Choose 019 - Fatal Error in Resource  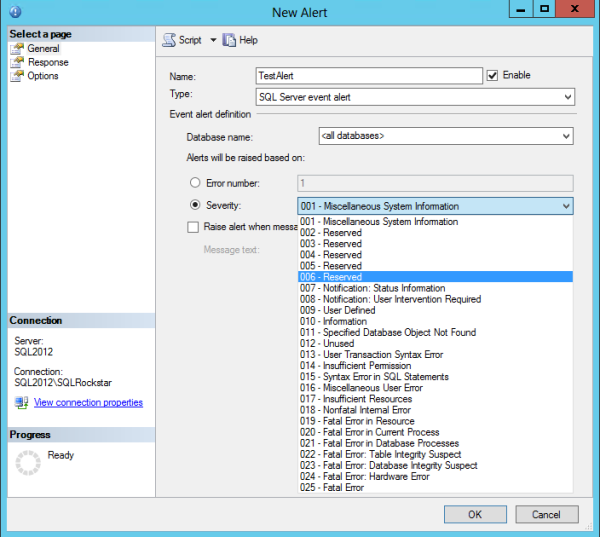[x=435, y=421]
